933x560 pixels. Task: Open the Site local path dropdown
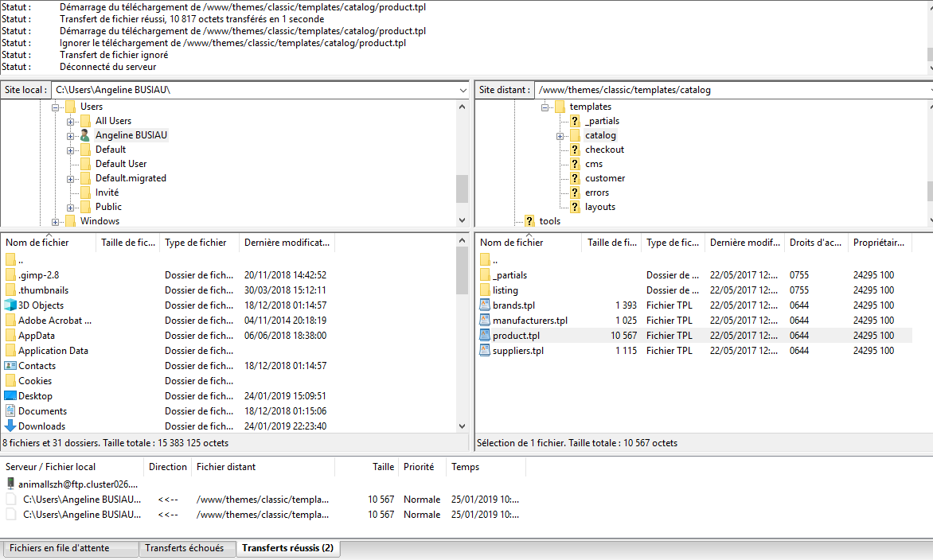pyautogui.click(x=463, y=91)
